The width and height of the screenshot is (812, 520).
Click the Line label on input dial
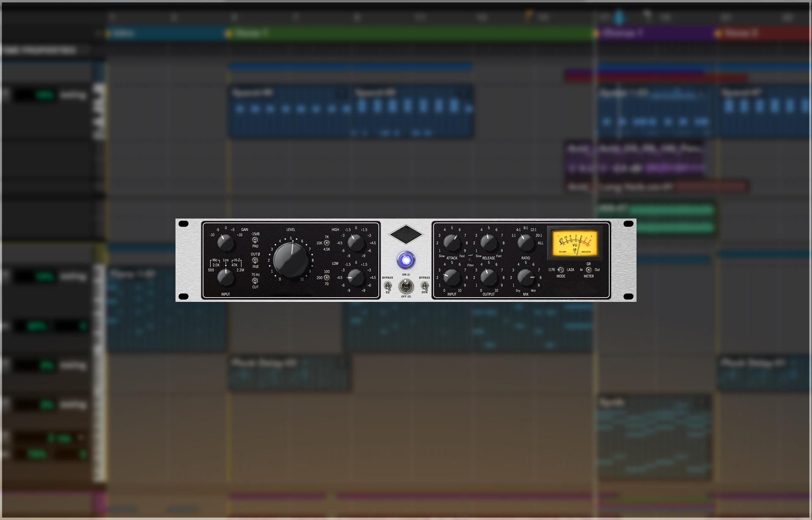(x=226, y=260)
